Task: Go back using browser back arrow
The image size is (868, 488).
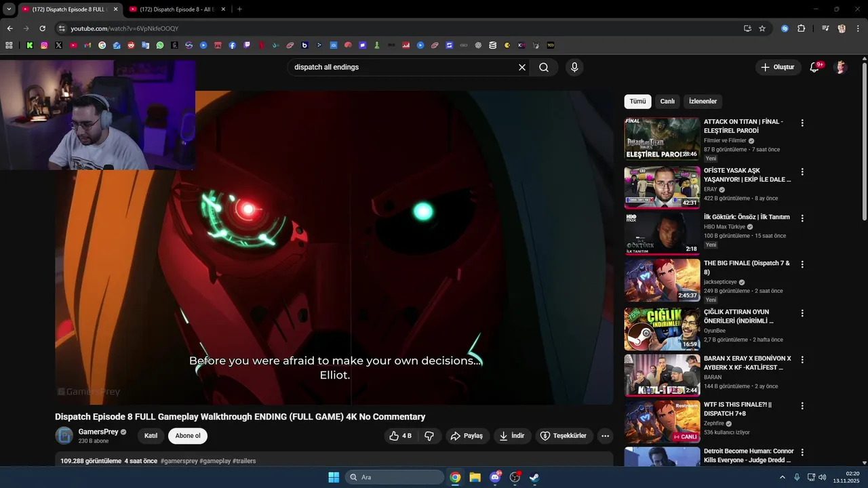Action: point(9,28)
